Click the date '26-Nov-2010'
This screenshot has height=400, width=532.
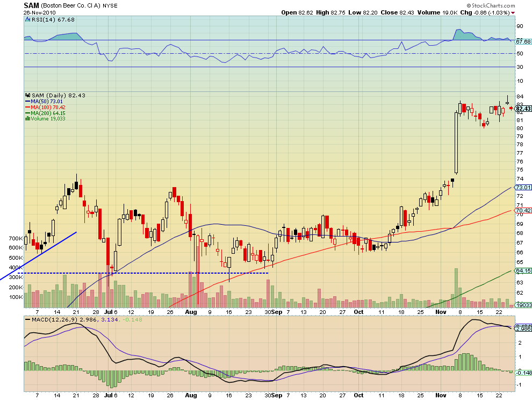tap(39, 12)
